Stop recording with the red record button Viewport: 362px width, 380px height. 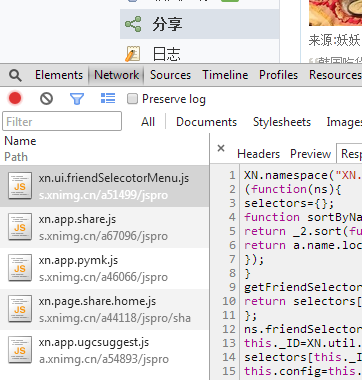pyautogui.click(x=15, y=98)
